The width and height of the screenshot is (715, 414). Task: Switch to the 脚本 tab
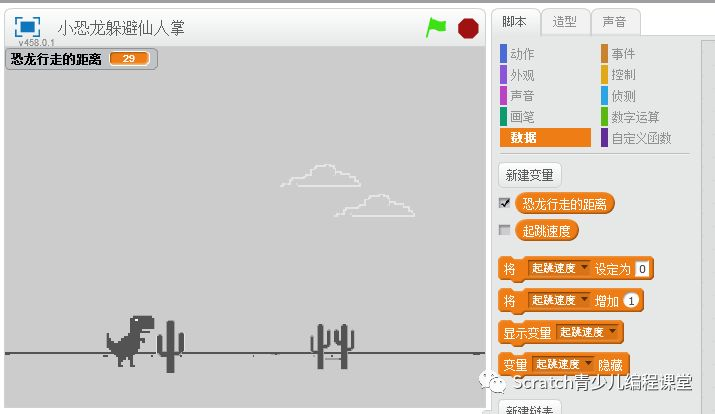(515, 22)
